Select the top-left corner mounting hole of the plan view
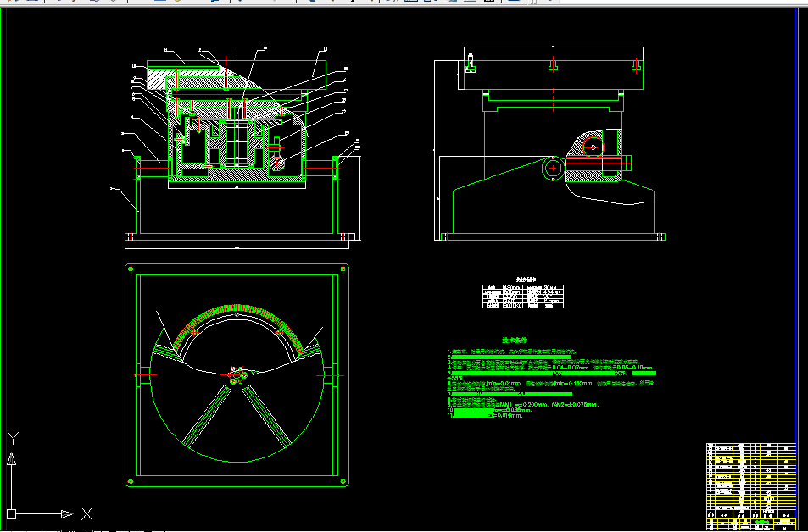This screenshot has width=808, height=532. tap(131, 269)
